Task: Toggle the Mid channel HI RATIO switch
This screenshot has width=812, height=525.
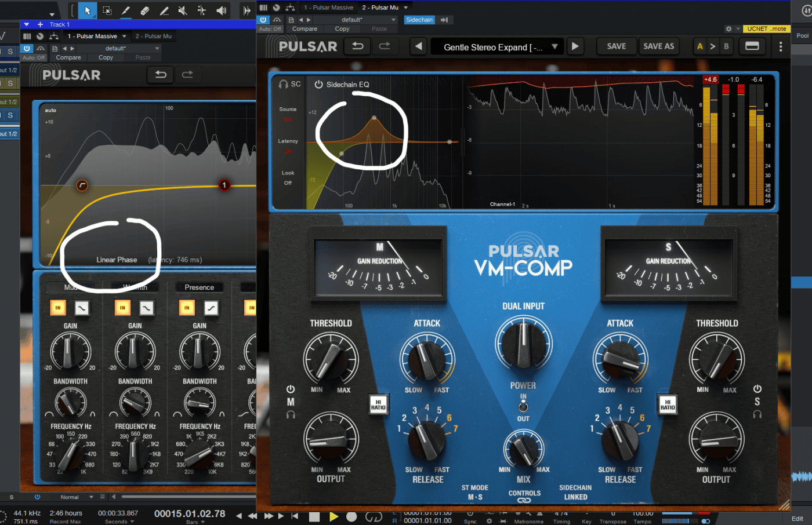Action: pos(378,404)
